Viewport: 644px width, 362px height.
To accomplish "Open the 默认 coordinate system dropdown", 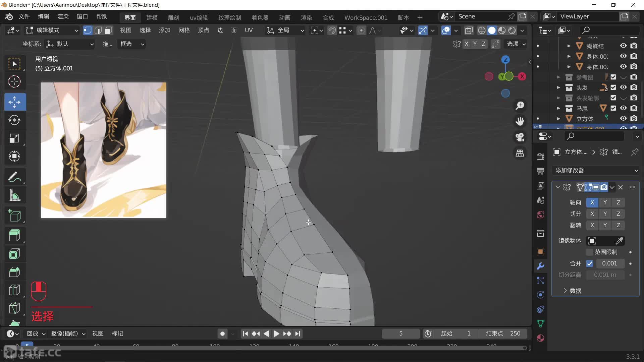I will (70, 44).
